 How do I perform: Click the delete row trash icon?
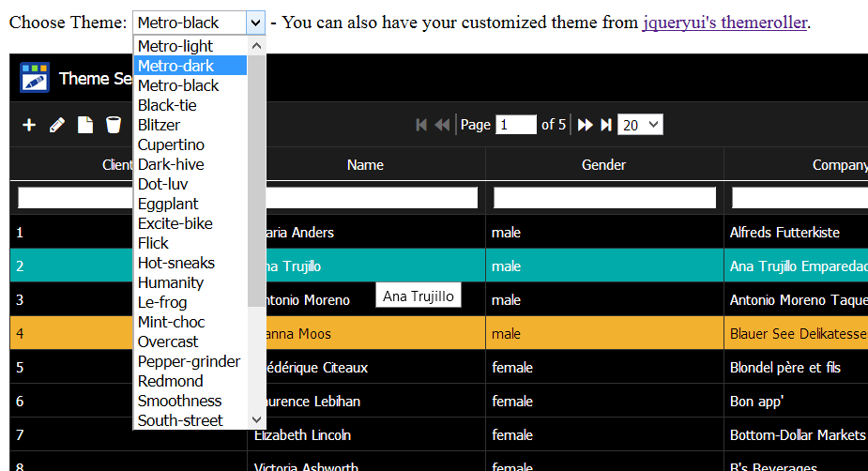(114, 125)
